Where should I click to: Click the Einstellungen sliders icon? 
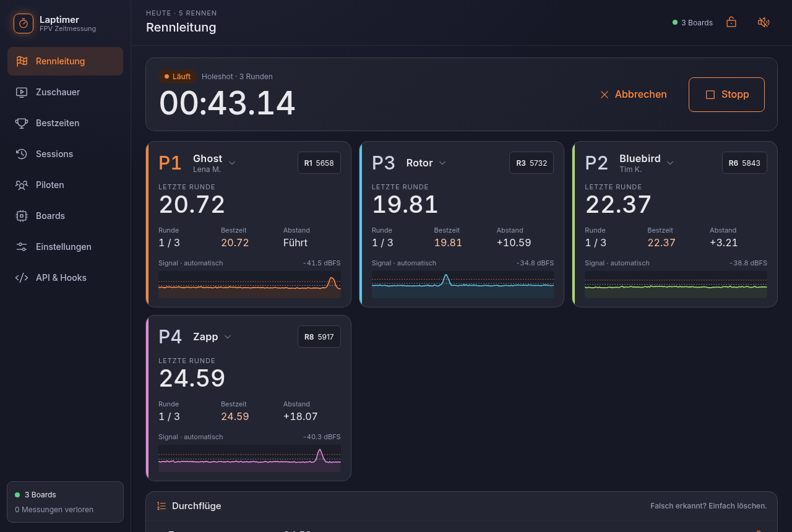click(x=22, y=247)
